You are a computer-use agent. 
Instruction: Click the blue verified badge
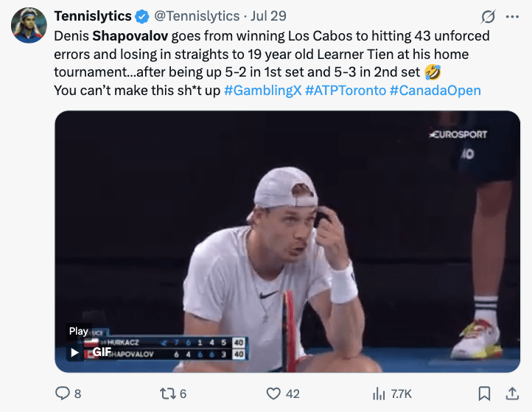(143, 16)
